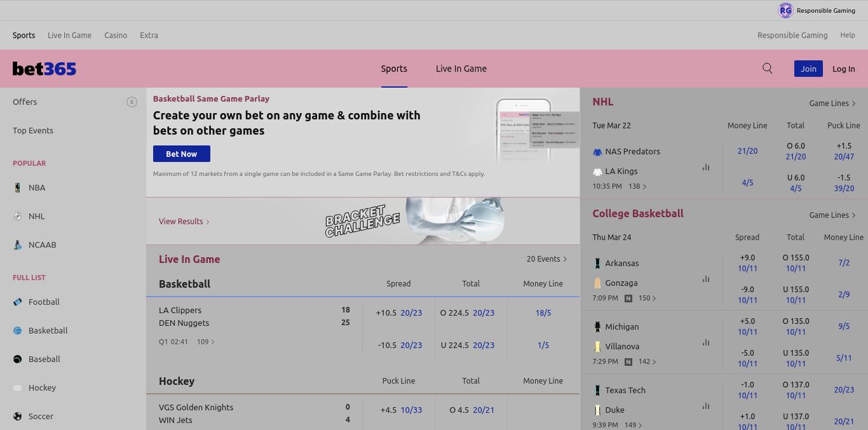Click Log In
This screenshot has width=868, height=430.
coord(844,69)
